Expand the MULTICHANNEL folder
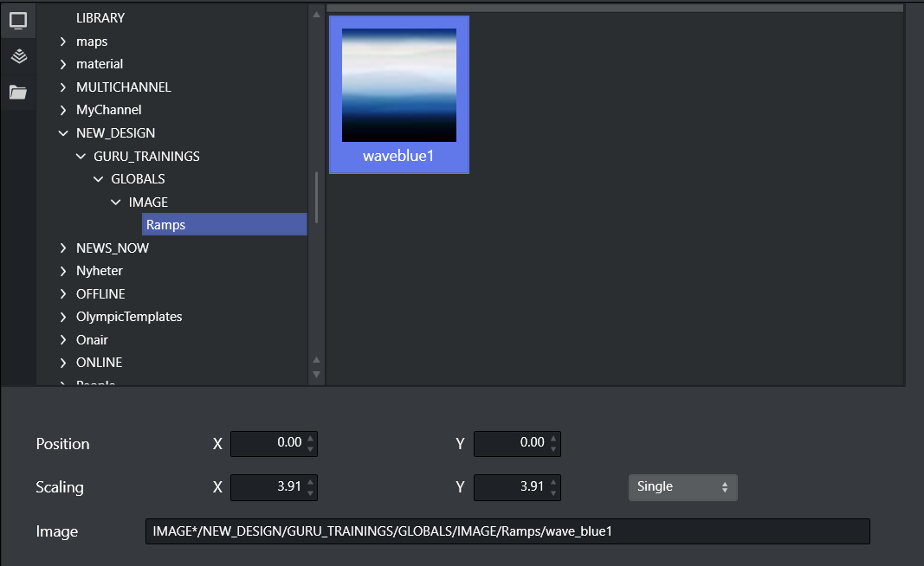 63,87
